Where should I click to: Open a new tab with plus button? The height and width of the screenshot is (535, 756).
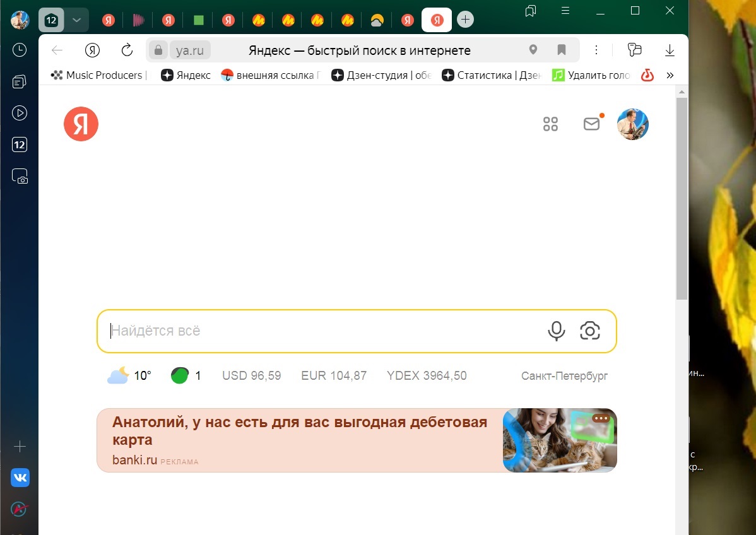[x=465, y=20]
